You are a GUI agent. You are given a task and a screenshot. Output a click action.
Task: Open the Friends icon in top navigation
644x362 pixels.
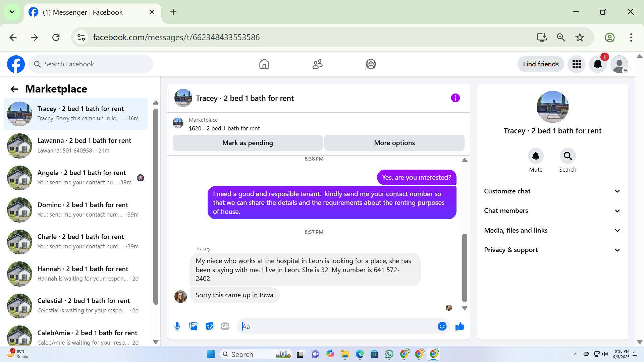pos(317,64)
